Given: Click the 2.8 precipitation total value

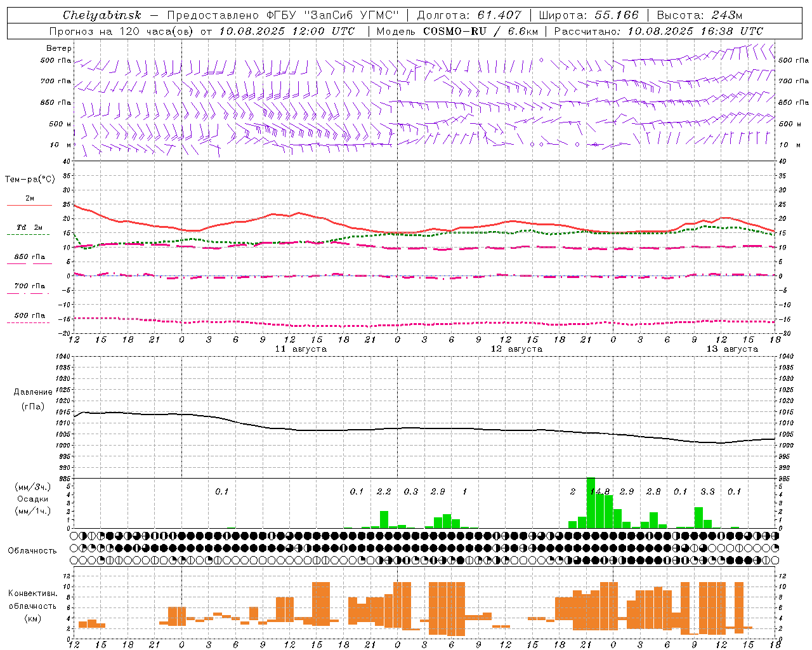Looking at the screenshot, I should point(653,491).
